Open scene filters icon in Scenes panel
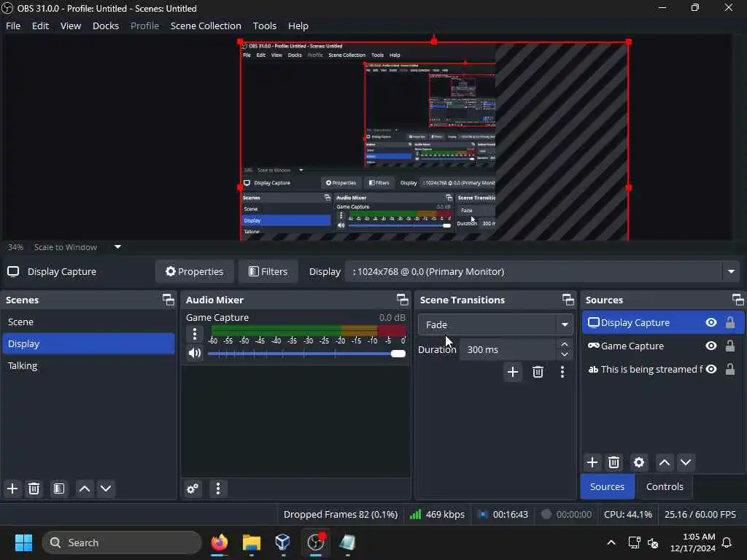Image resolution: width=747 pixels, height=560 pixels. pos(59,489)
